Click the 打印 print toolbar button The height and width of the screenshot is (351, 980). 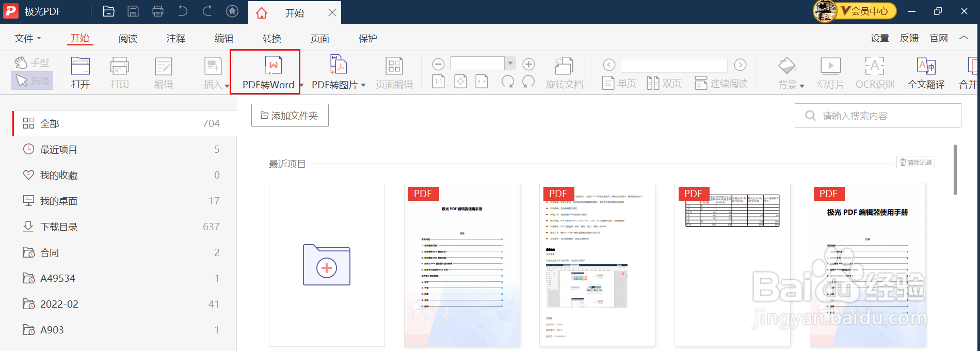tap(120, 73)
